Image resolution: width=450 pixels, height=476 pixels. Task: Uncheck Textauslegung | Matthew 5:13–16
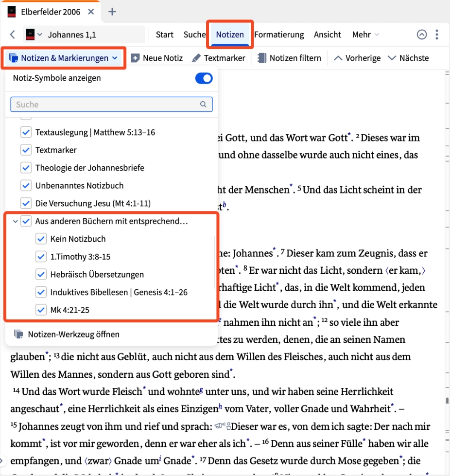click(x=26, y=132)
